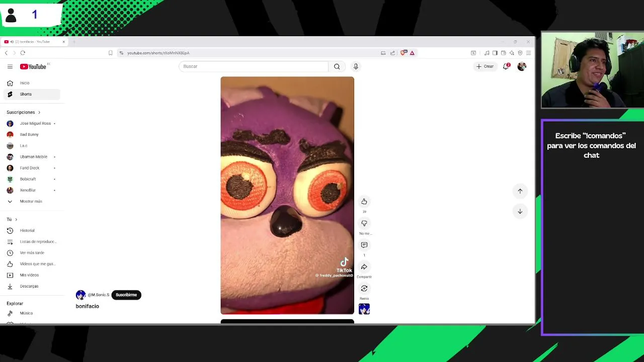This screenshot has height=362, width=644.
Task: Open Farid Dieck channel subscription
Action: pyautogui.click(x=31, y=168)
